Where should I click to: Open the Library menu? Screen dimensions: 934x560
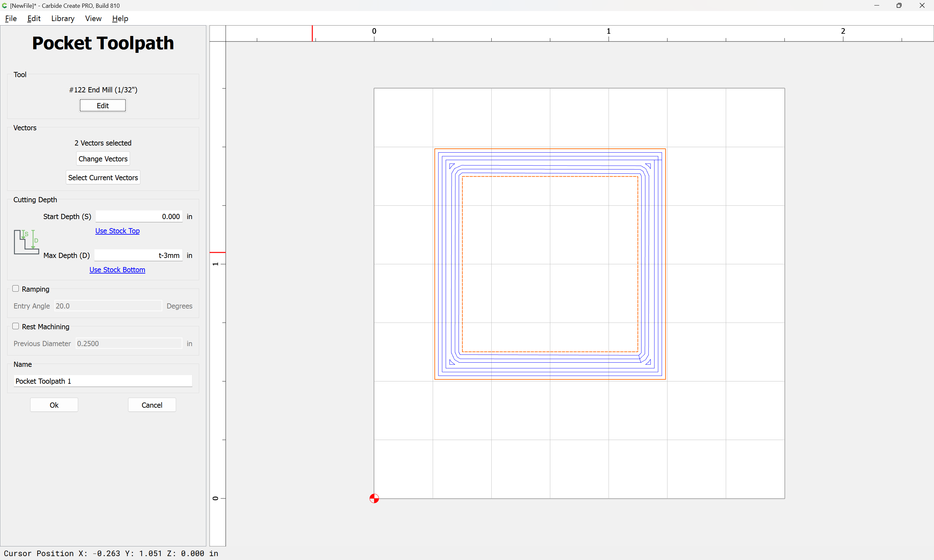(x=63, y=18)
